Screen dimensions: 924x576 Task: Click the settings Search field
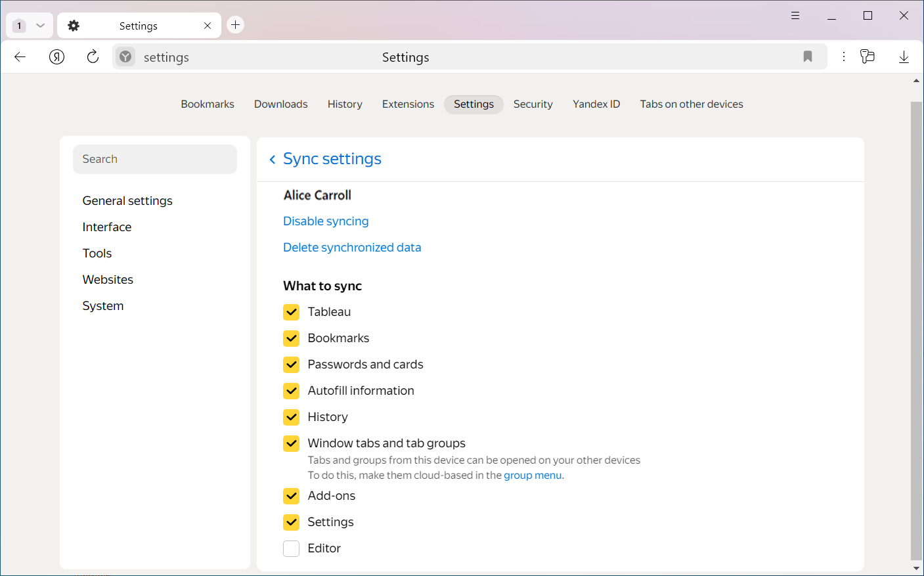pos(155,160)
